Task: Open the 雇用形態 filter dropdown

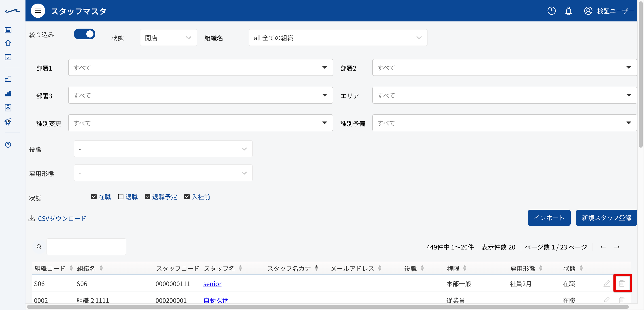Action: [163, 173]
